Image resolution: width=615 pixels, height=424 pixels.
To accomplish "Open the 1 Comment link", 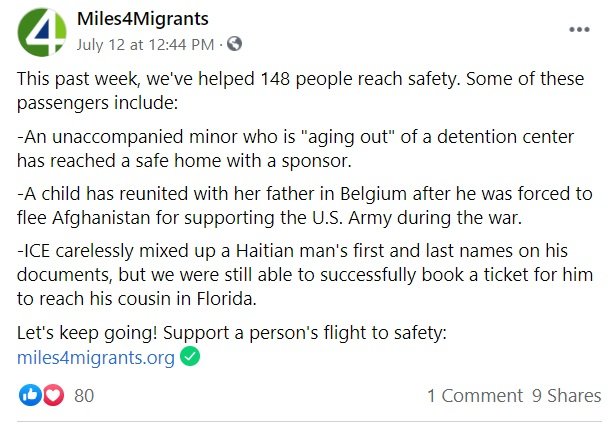I will coord(474,395).
